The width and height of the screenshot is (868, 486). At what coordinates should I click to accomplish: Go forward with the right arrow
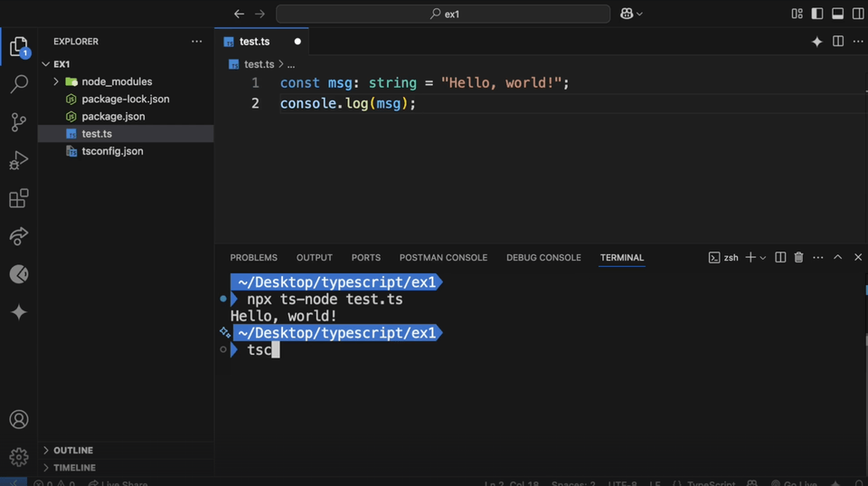click(x=259, y=14)
